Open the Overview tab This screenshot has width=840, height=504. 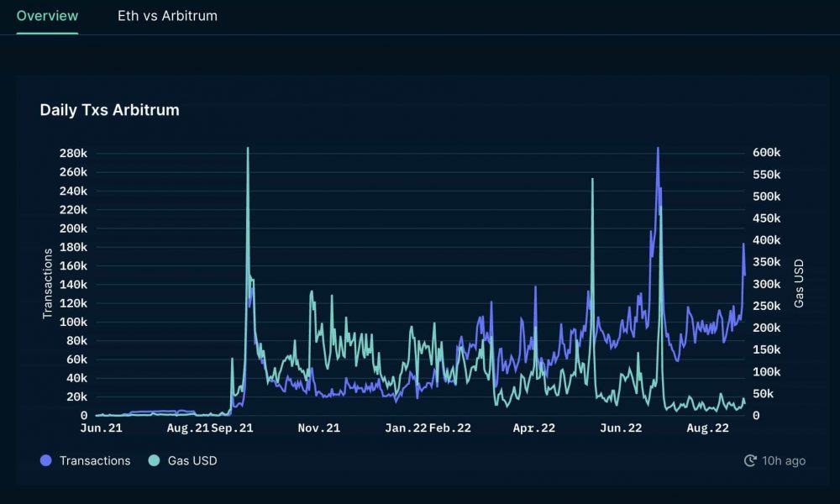[x=47, y=16]
